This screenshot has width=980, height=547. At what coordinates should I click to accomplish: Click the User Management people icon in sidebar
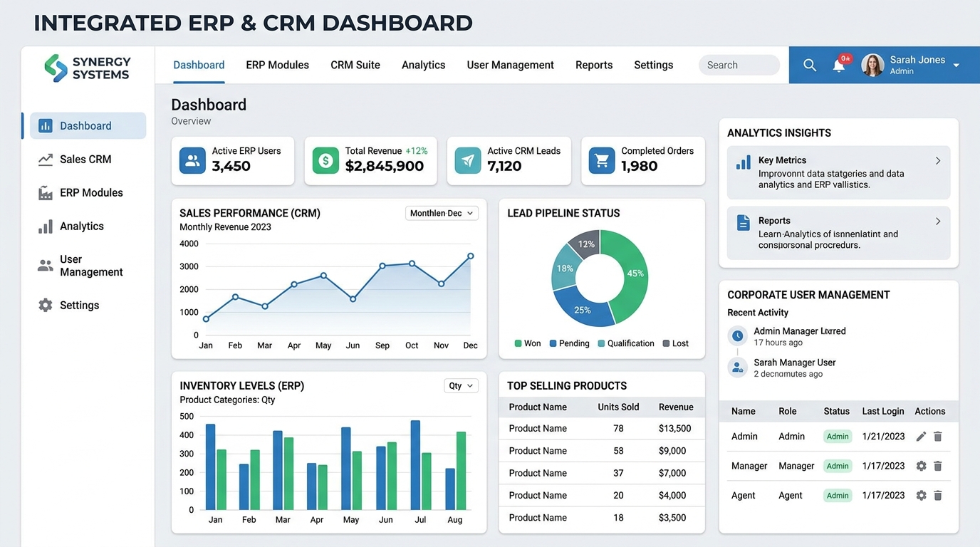tap(46, 266)
